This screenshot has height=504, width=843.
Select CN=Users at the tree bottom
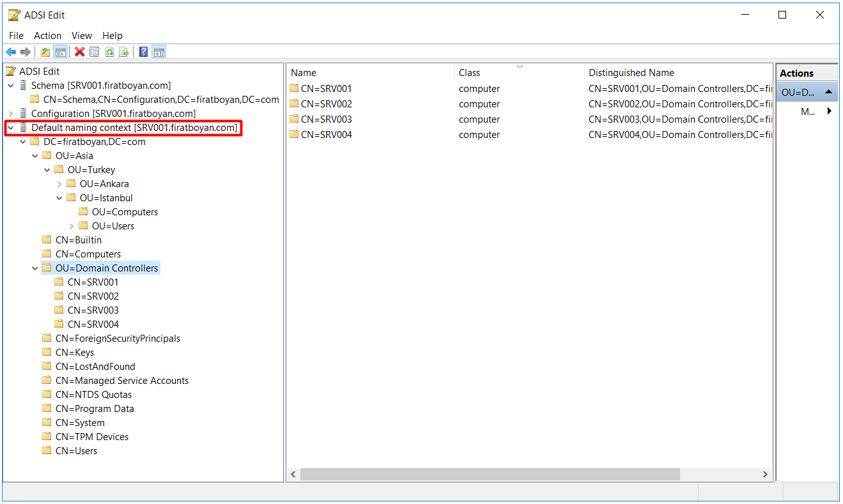pos(77,451)
